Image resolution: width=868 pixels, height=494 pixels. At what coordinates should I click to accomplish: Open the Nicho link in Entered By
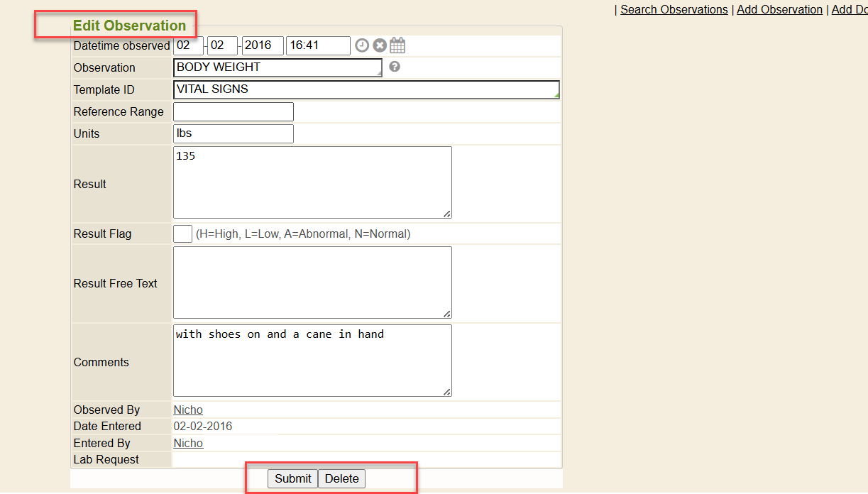[188, 443]
